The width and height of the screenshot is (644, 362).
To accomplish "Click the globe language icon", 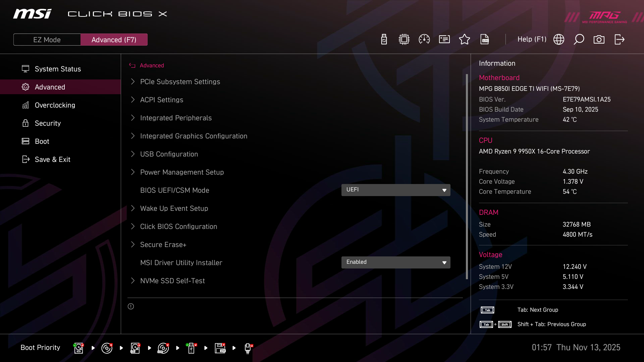I will [559, 40].
